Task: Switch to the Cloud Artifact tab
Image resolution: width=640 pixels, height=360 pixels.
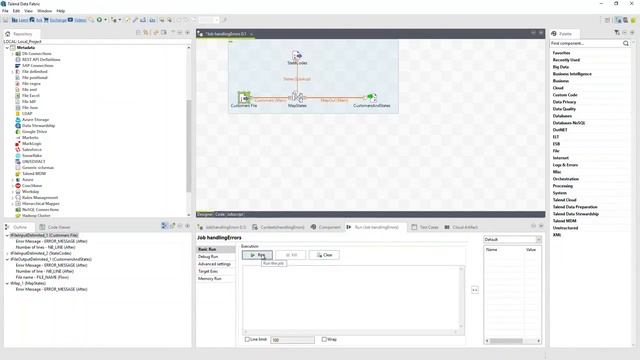Action: (461, 227)
